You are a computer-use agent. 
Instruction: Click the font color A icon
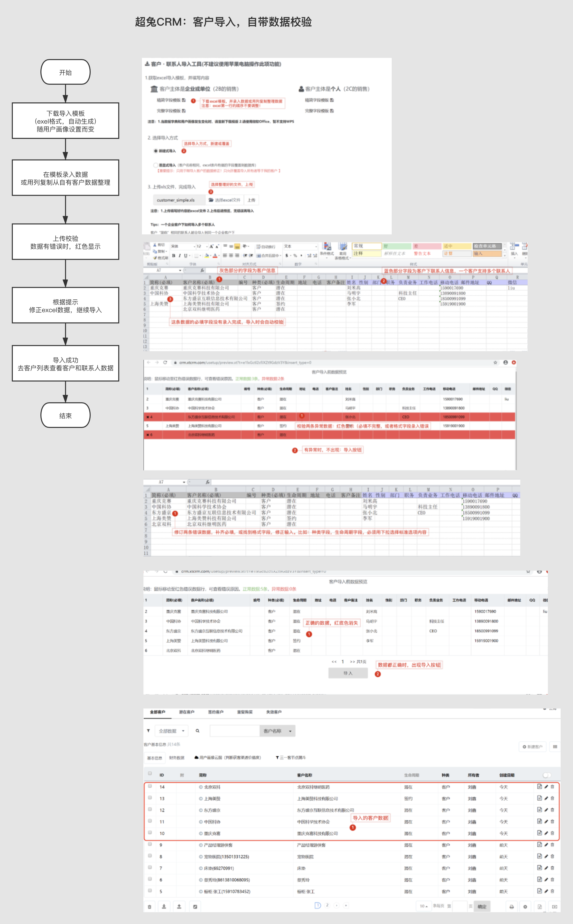coord(215,256)
